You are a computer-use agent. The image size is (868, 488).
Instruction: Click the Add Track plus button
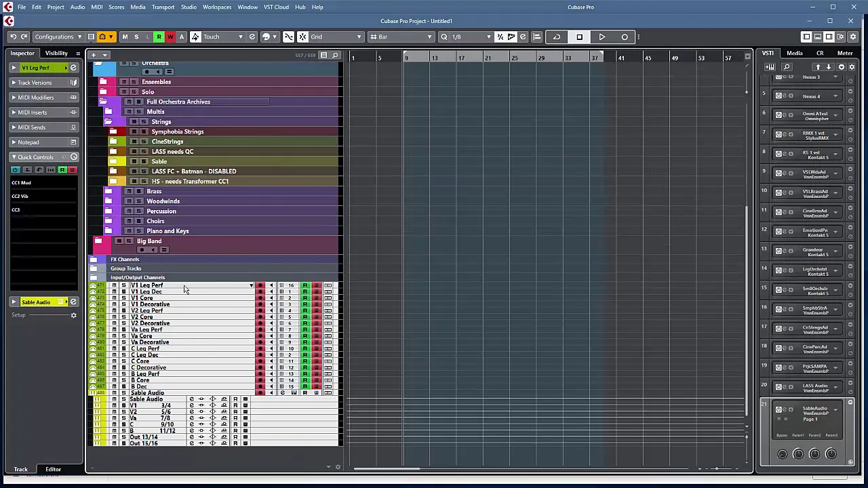pos(94,55)
